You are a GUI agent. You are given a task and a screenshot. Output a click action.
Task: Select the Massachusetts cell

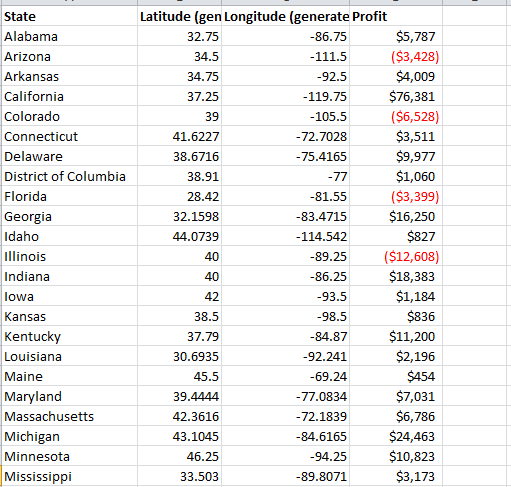click(x=69, y=416)
